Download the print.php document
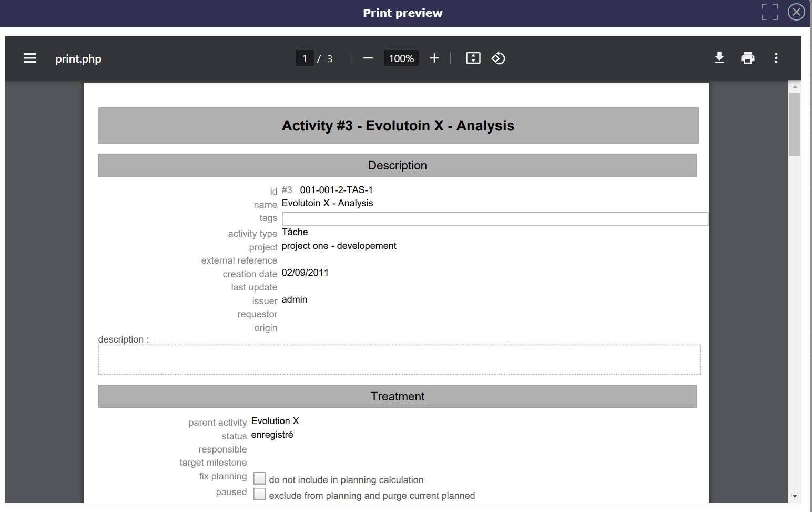 coord(719,58)
